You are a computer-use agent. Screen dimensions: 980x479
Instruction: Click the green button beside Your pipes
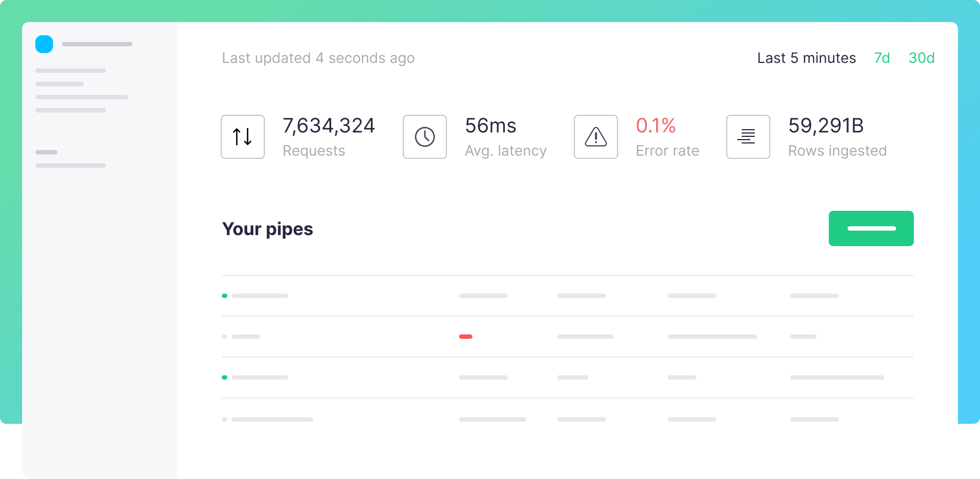(871, 228)
